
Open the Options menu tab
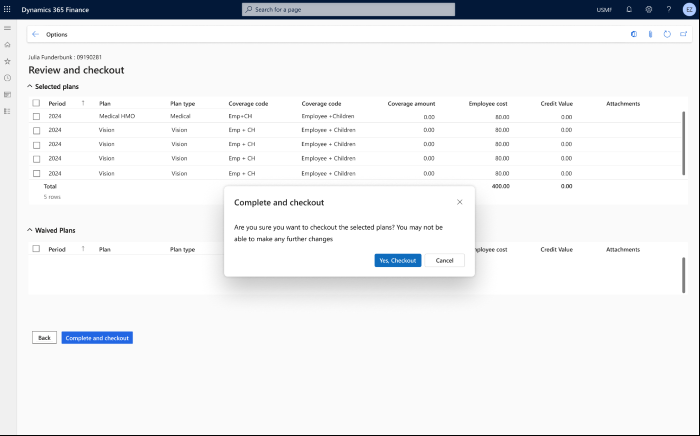[x=57, y=34]
